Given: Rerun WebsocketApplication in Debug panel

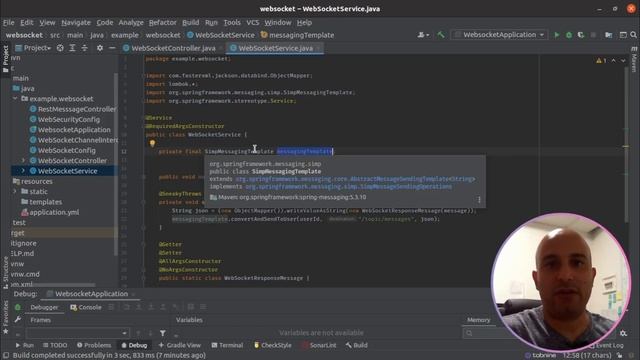Looking at the screenshot, I should [18, 307].
